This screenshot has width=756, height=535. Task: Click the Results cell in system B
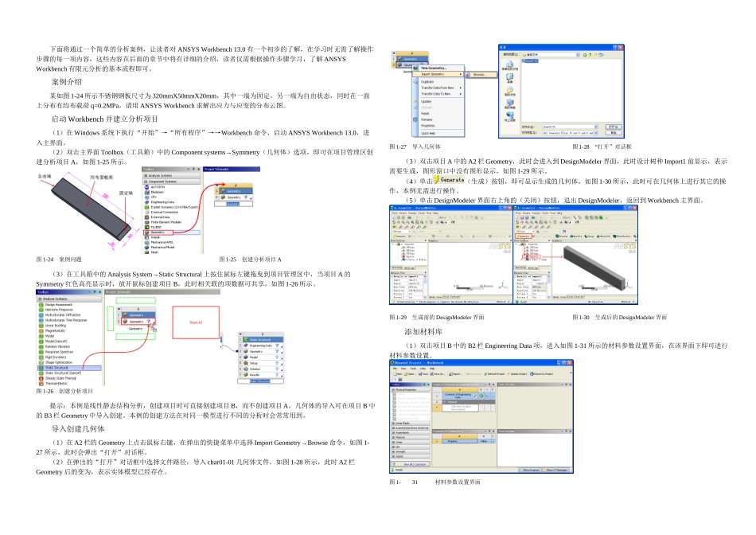pyautogui.click(x=263, y=375)
